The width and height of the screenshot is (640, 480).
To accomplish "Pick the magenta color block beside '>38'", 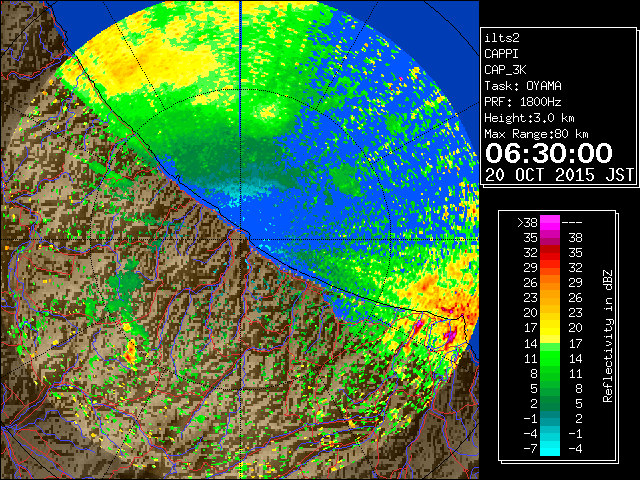I will click(550, 223).
